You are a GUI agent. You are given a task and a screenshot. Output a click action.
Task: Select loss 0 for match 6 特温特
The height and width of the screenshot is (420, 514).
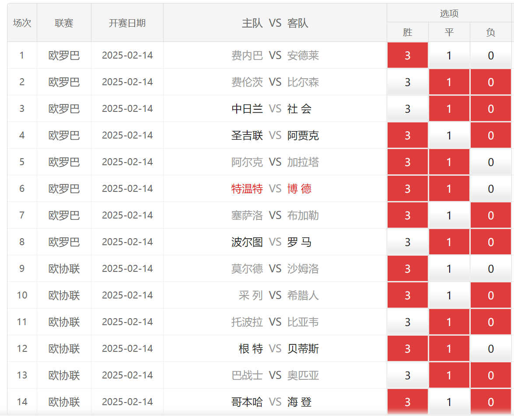point(491,189)
